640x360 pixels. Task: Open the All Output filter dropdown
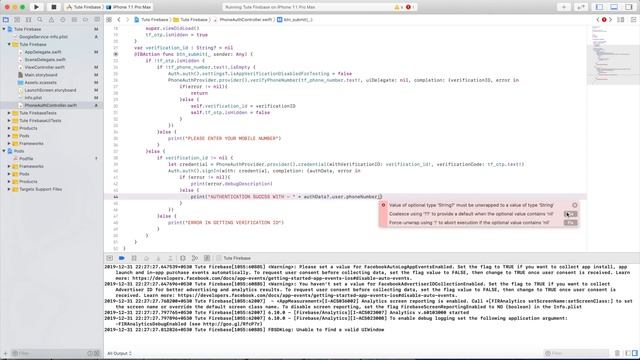tap(119, 353)
